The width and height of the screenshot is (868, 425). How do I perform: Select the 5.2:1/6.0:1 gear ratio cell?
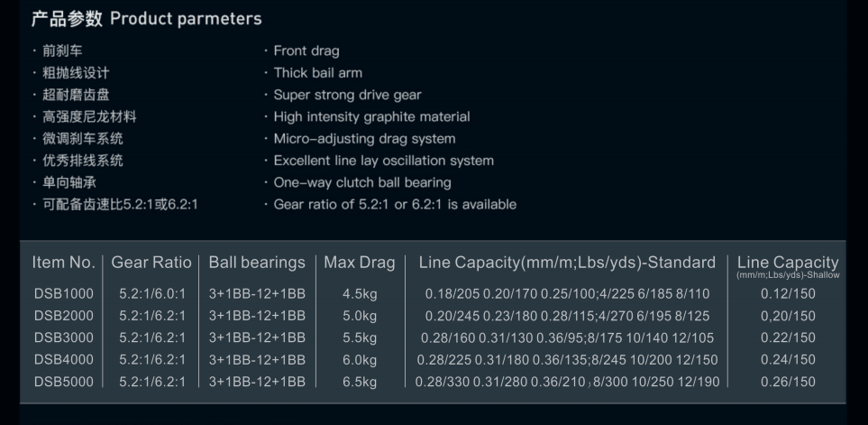coord(151,294)
